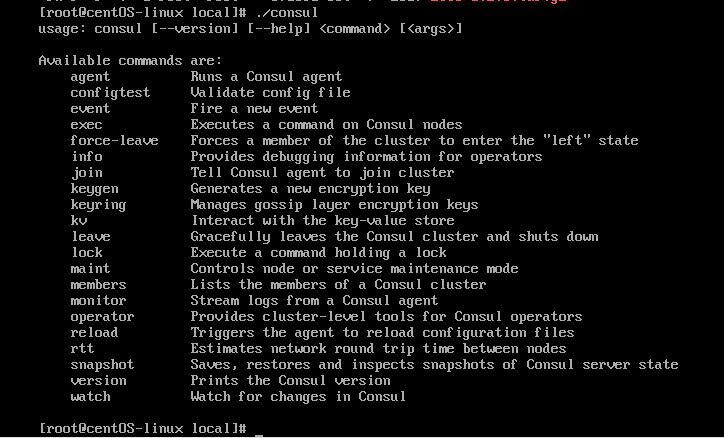Image resolution: width=724 pixels, height=438 pixels.
Task: Click the "force-leave" command name
Action: pos(114,140)
